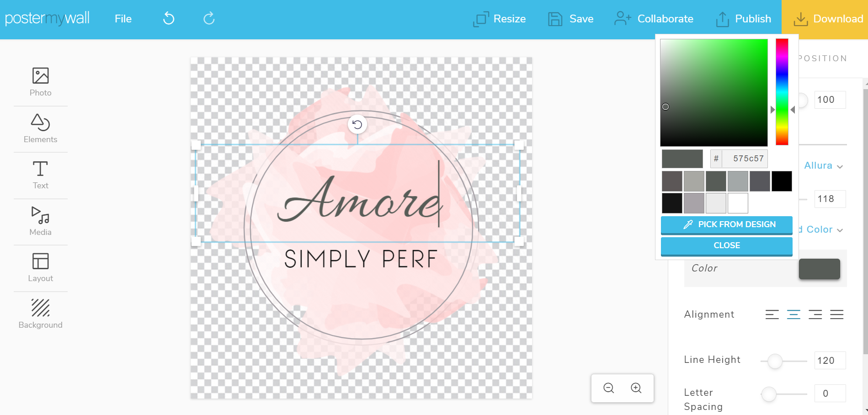The width and height of the screenshot is (868, 415).
Task: Open the Elements tool
Action: point(40,129)
